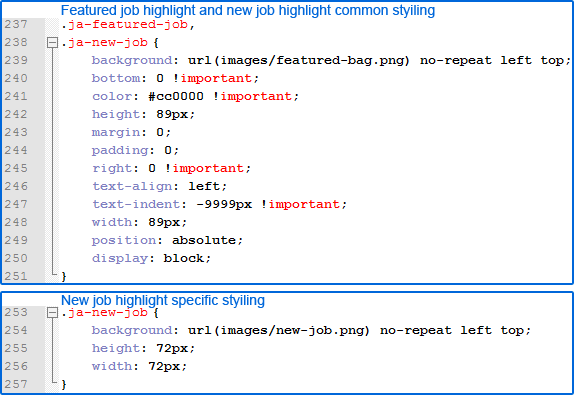Click the 'New job highlight specific styiling' heading
Viewport: 575px width, 396px height.
pos(163,300)
